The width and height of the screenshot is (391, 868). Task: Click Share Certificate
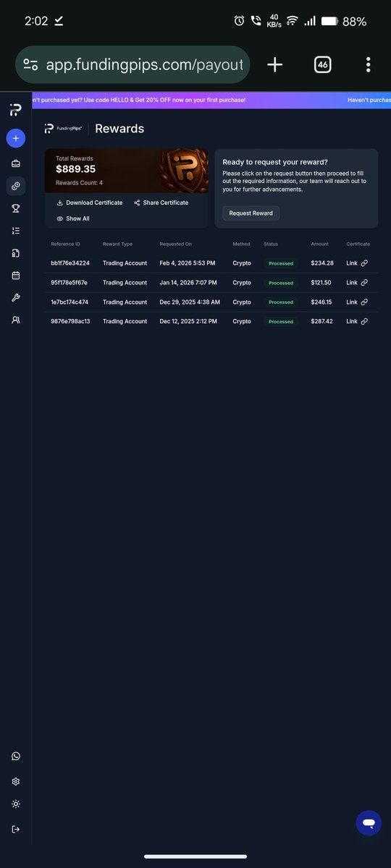(161, 203)
